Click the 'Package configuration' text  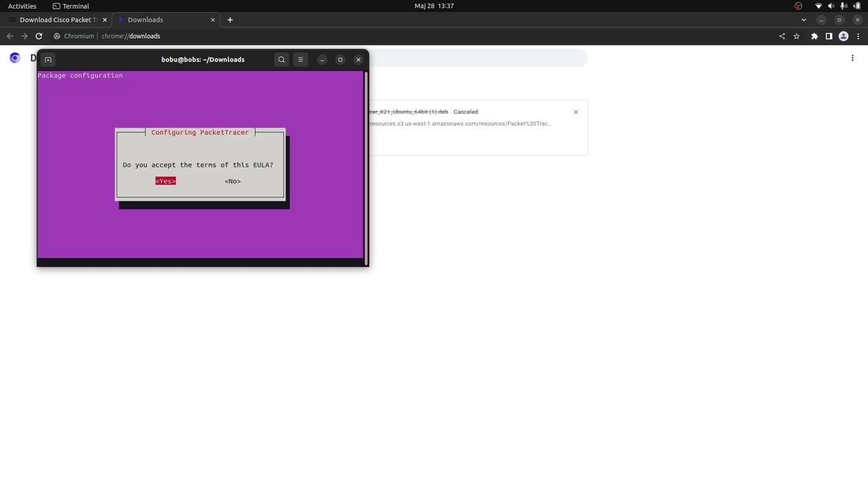click(80, 75)
